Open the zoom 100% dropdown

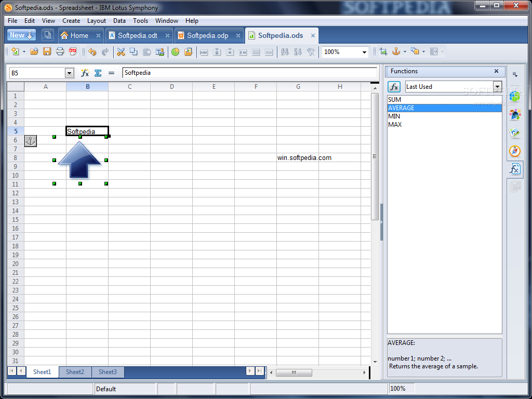tap(364, 52)
